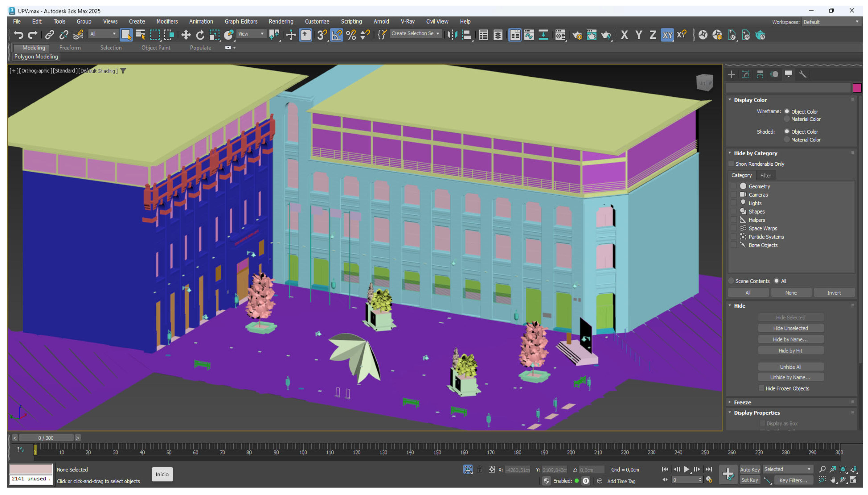Toggle the Angle Snap icon
Viewport: 868px width, 495px height.
tap(336, 35)
